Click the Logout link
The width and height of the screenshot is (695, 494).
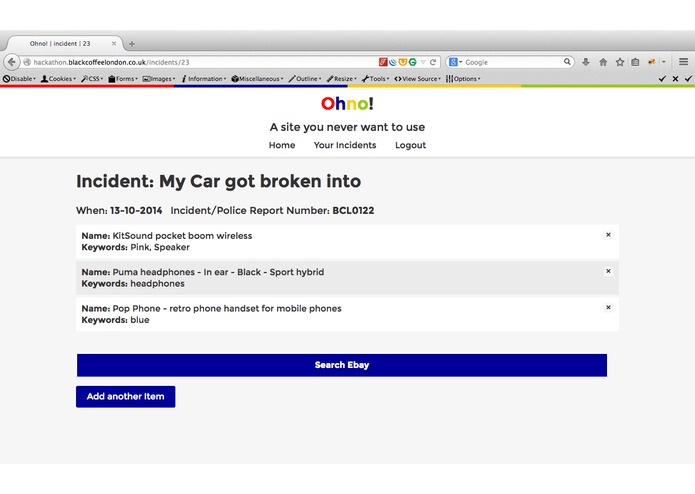410,145
